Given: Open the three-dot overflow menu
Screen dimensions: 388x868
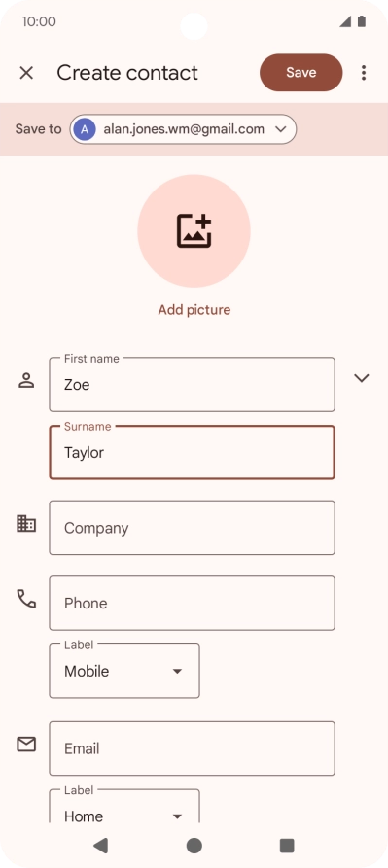Looking at the screenshot, I should click(x=364, y=73).
